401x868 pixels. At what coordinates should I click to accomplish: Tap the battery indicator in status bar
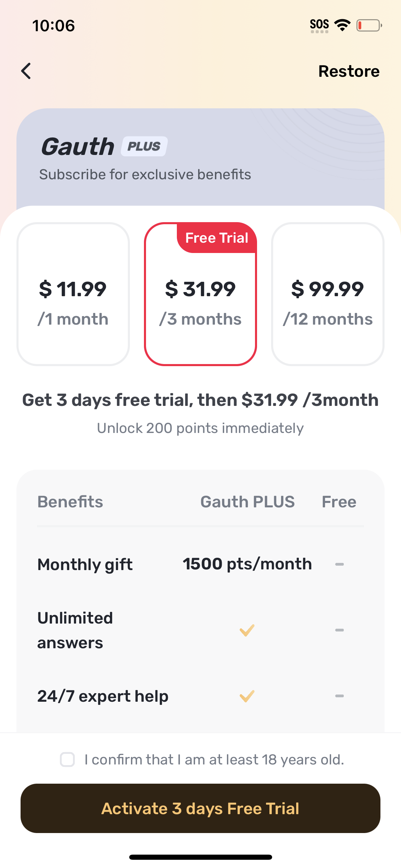(369, 25)
